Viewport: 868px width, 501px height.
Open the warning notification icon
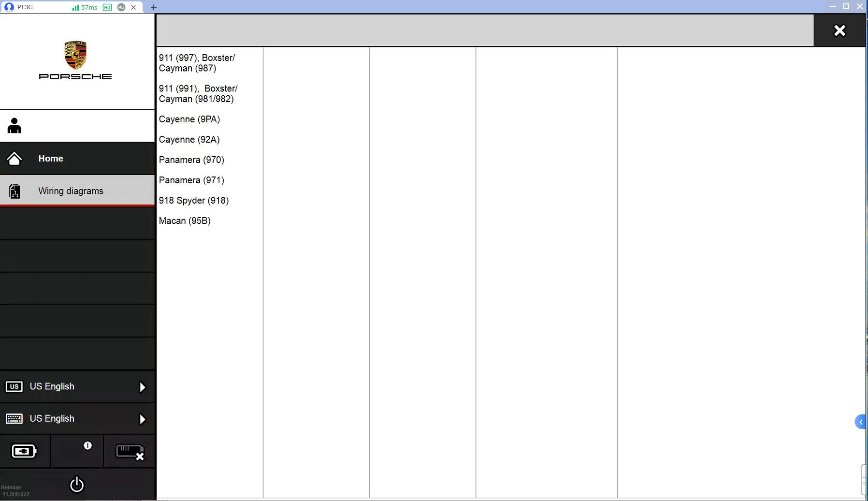[87, 446]
